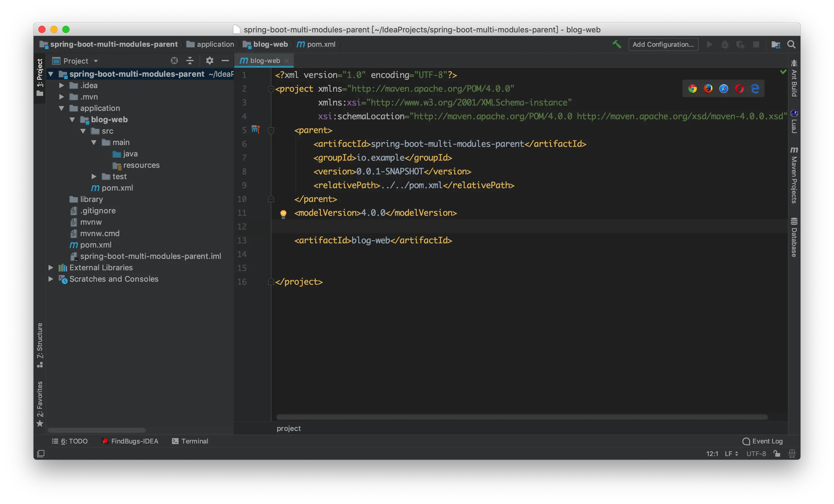
Task: Toggle the read-only lock icon in the status bar
Action: point(777,454)
